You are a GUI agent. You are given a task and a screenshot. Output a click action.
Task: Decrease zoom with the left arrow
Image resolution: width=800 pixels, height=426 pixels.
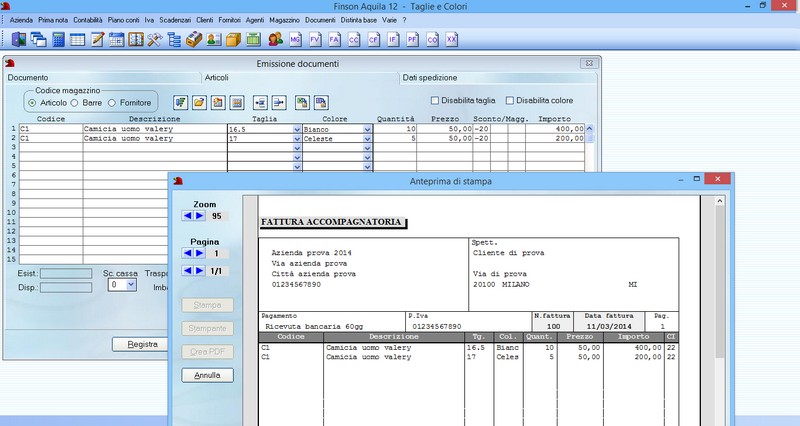coord(187,216)
